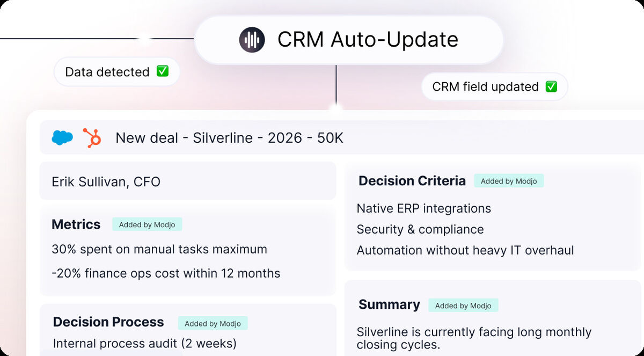Image resolution: width=644 pixels, height=356 pixels.
Task: Select the Decision Criteria heading
Action: [x=412, y=181]
